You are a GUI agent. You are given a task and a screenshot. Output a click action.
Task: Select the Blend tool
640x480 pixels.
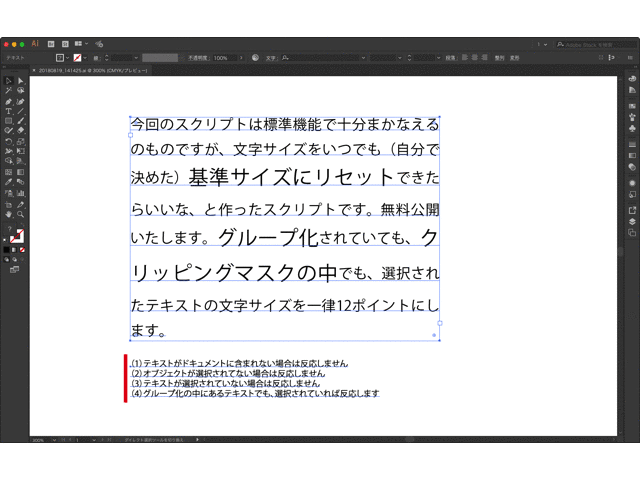20,182
